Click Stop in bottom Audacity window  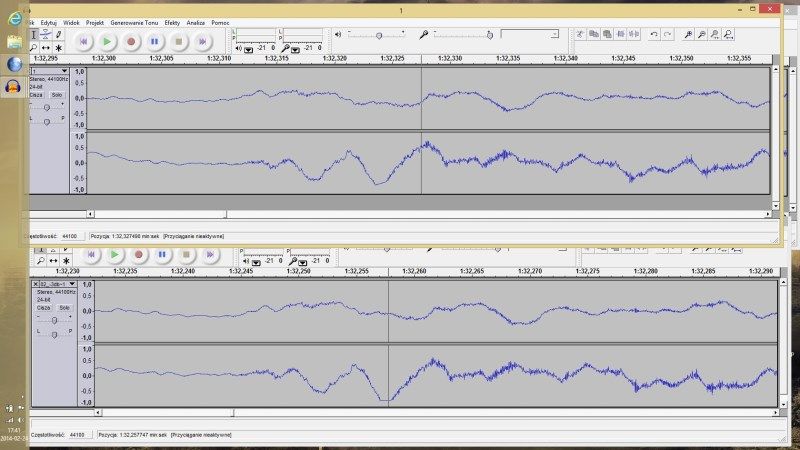186,254
